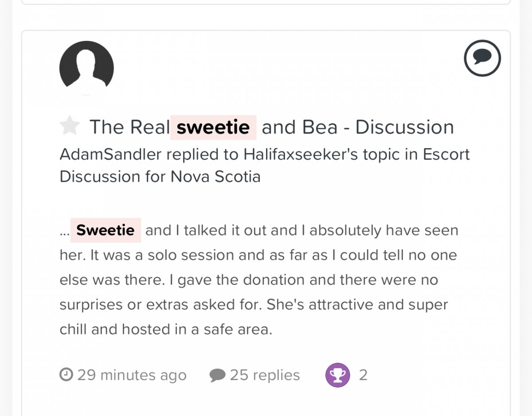The width and height of the screenshot is (532, 416).
Task: Click the purple trophy reputation icon
Action: pos(338,375)
